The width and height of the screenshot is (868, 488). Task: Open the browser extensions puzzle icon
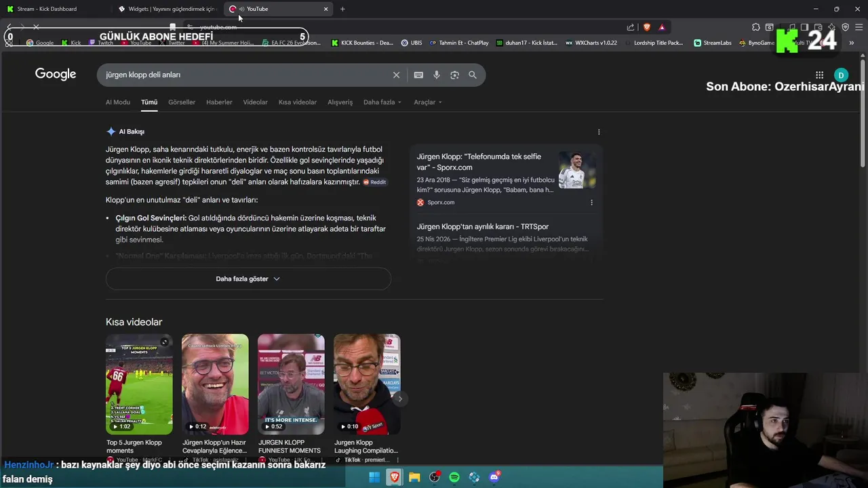(756, 27)
